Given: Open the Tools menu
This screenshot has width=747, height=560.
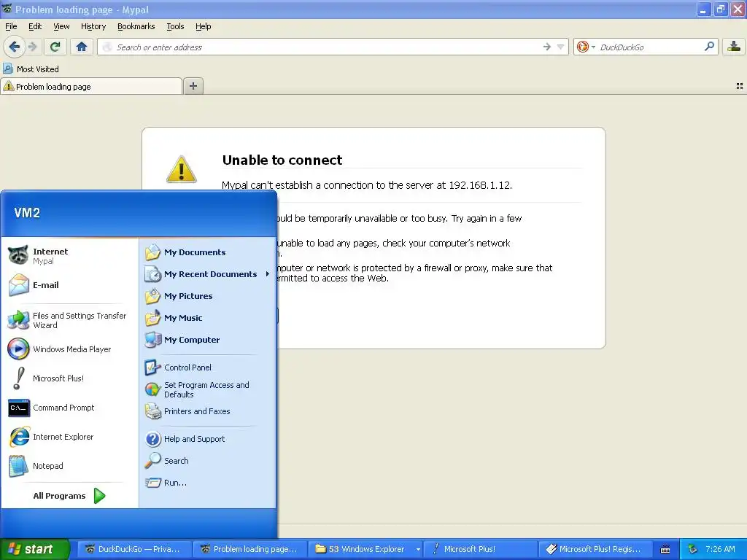Looking at the screenshot, I should (175, 26).
